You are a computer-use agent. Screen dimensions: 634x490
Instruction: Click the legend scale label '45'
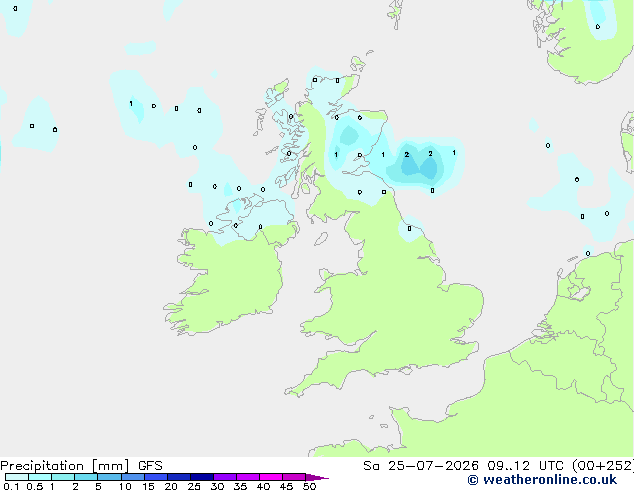(286, 486)
